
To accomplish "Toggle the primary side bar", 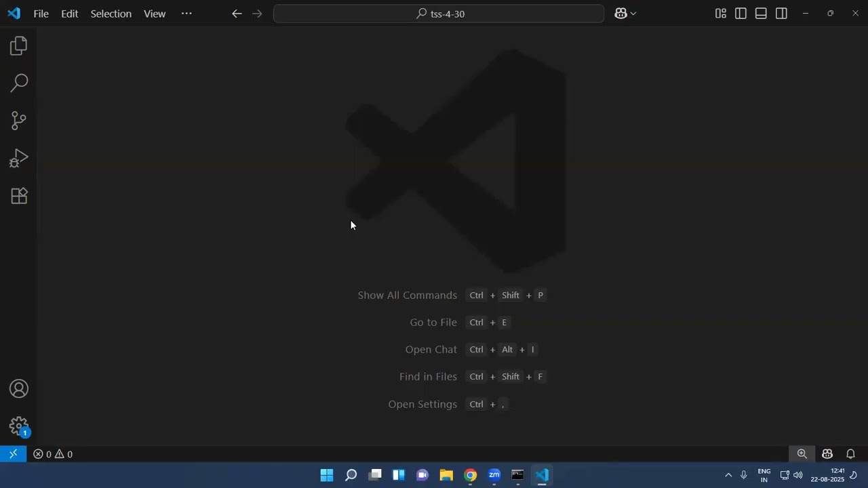I will pyautogui.click(x=741, y=14).
